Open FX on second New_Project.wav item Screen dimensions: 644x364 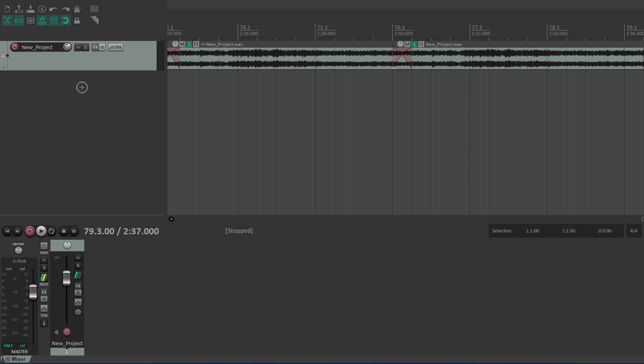pos(421,44)
